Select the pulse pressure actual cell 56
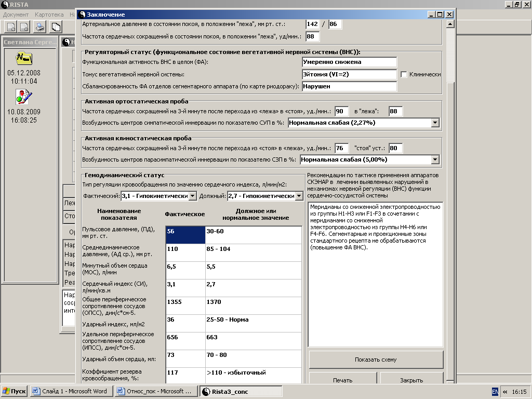532x399 pixels. click(185, 235)
